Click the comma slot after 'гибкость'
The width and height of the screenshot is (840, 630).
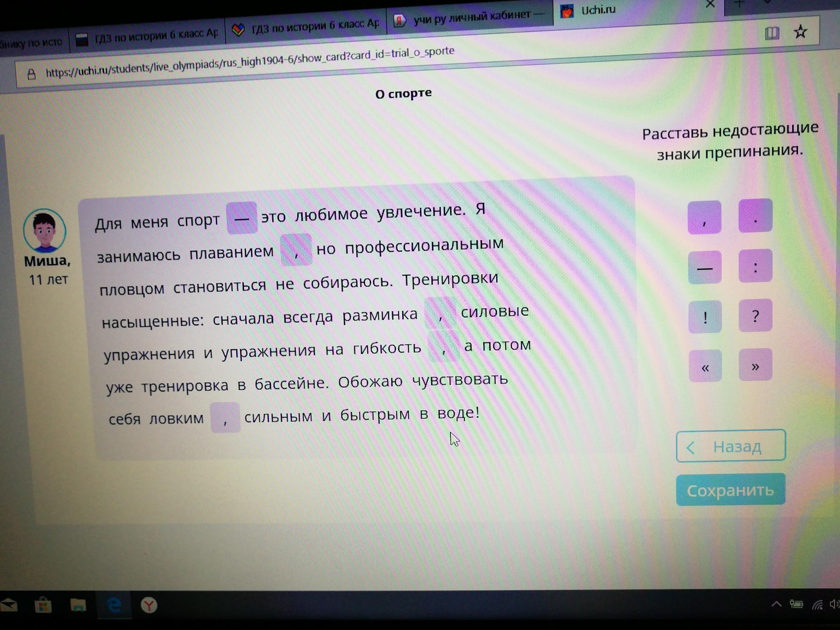(443, 347)
